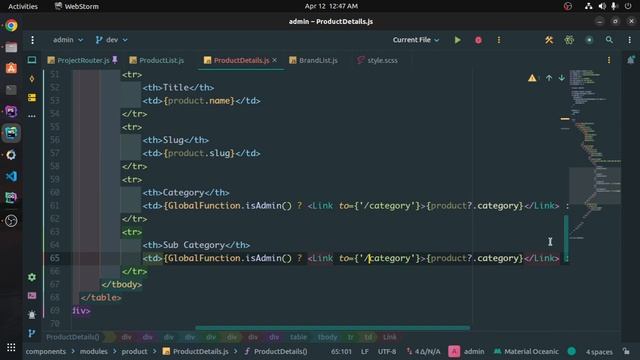Go to line via 65:101 indicator
This screenshot has height=360, width=640.
pyautogui.click(x=341, y=351)
